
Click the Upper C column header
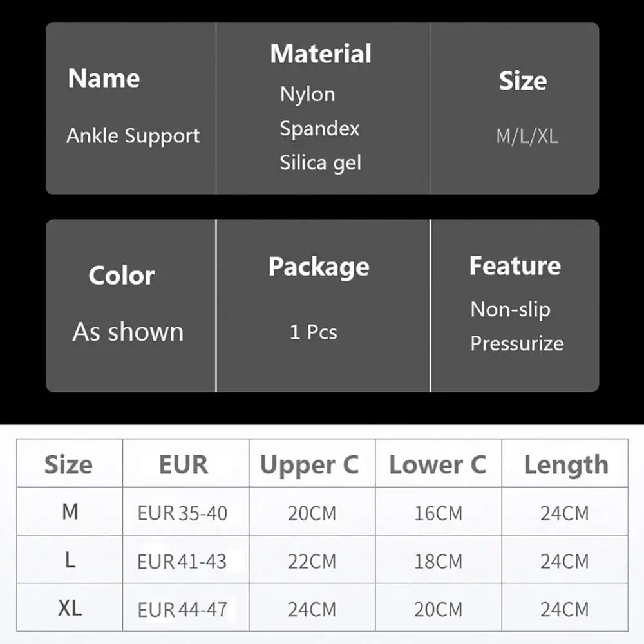point(309,465)
